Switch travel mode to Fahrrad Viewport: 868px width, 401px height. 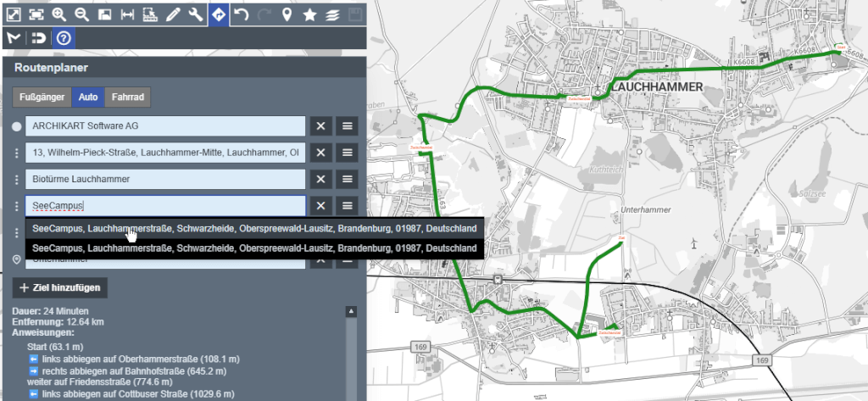[x=128, y=97]
